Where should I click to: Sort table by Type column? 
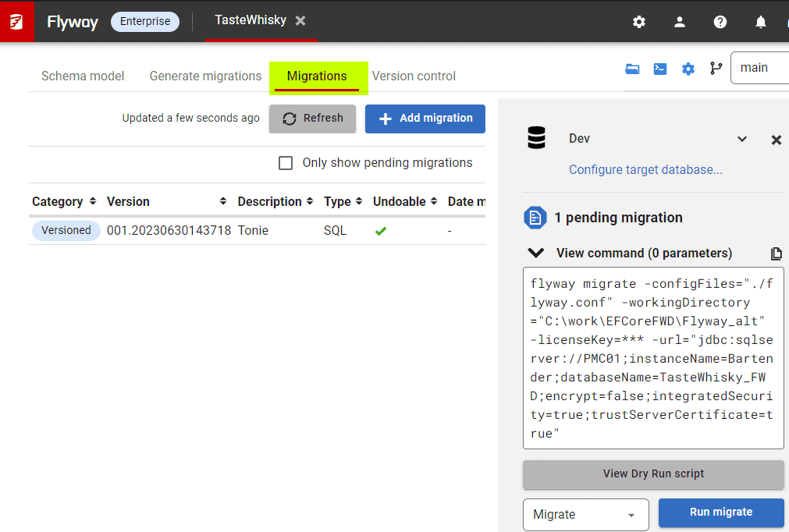tap(359, 201)
